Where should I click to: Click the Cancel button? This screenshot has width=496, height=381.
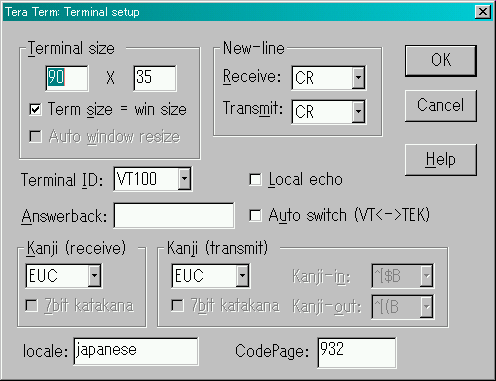[441, 106]
